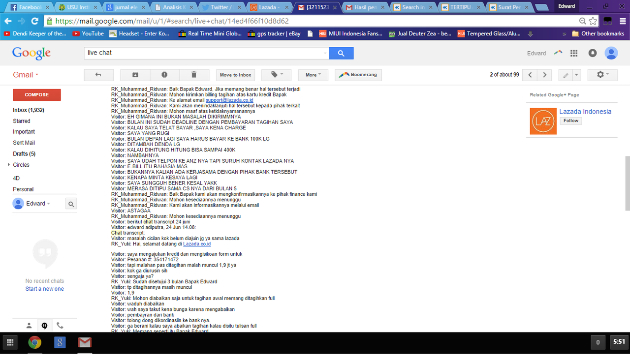Image resolution: width=630 pixels, height=364 pixels.
Task: Open Google notifications bell
Action: pos(593,53)
